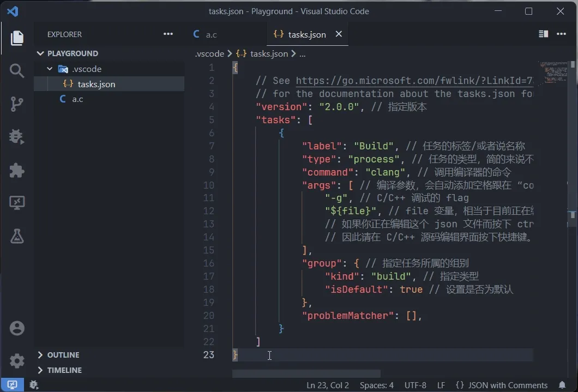Select tasks.json in the breadcrumb bar
Viewport: 578px width, 392px height.
(x=269, y=53)
